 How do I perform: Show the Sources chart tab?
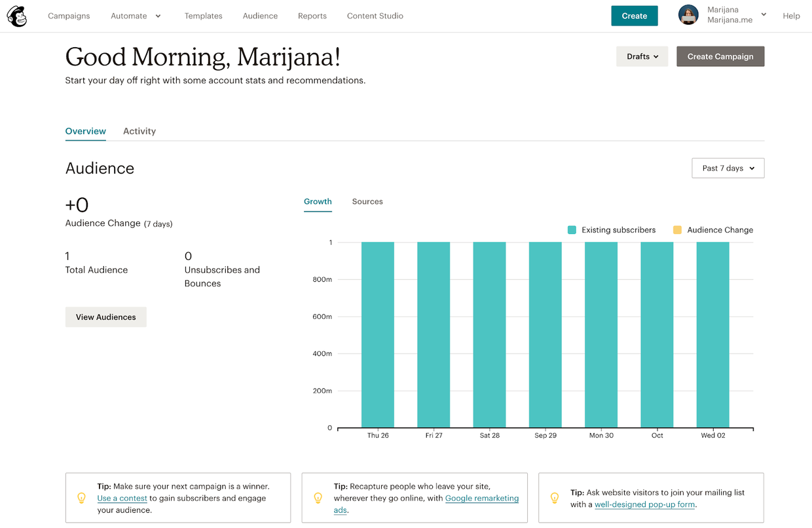point(367,202)
